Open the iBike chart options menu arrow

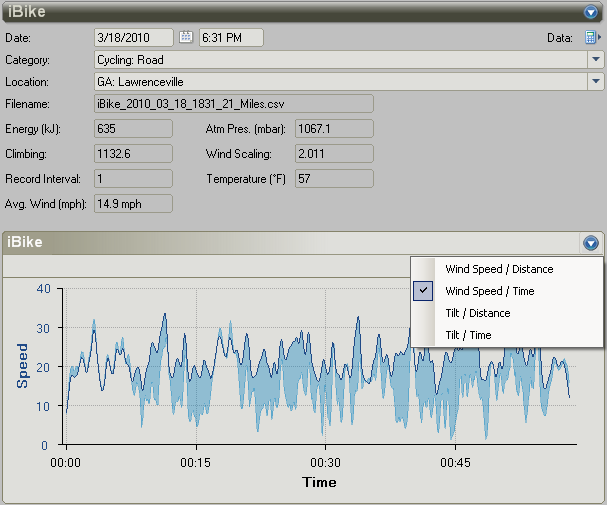(590, 243)
